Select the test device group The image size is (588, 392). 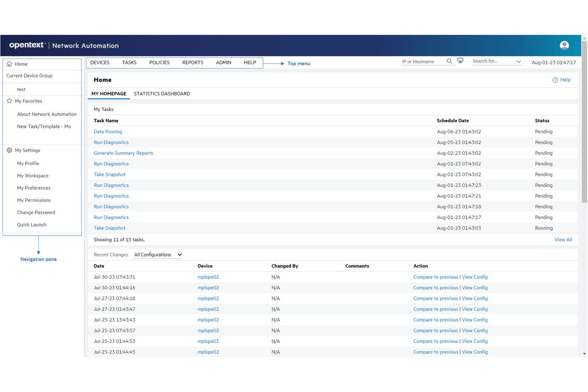pyautogui.click(x=21, y=89)
